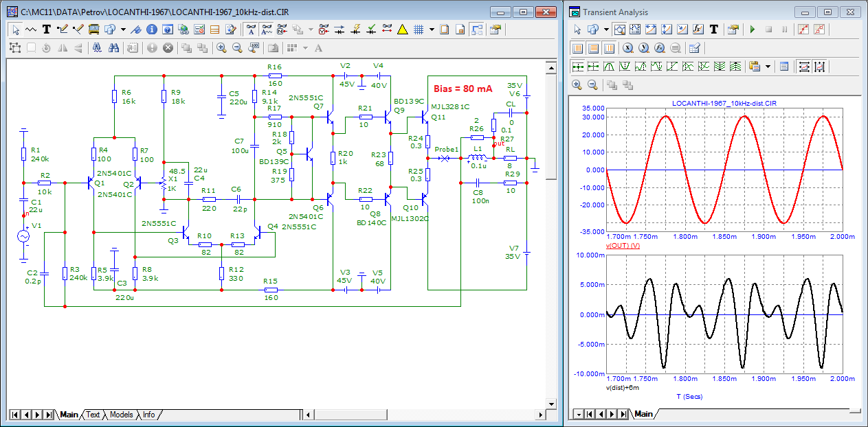
Task: Zoom in on the schematic
Action: coord(221,48)
